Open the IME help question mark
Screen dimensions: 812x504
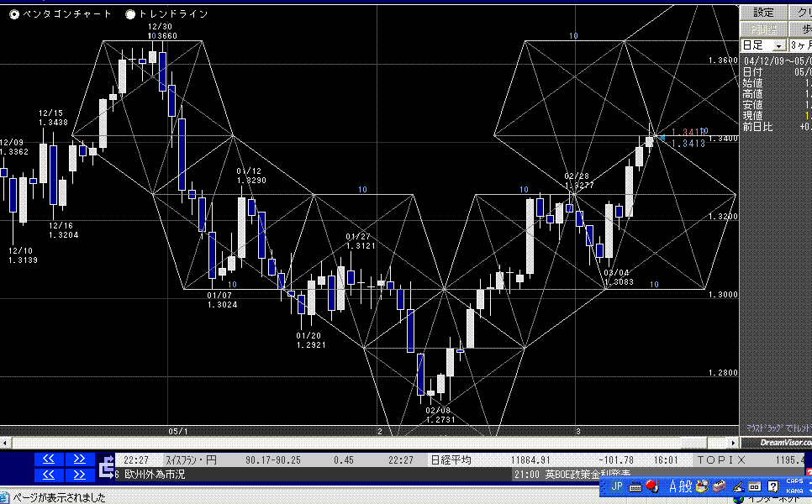click(x=772, y=486)
